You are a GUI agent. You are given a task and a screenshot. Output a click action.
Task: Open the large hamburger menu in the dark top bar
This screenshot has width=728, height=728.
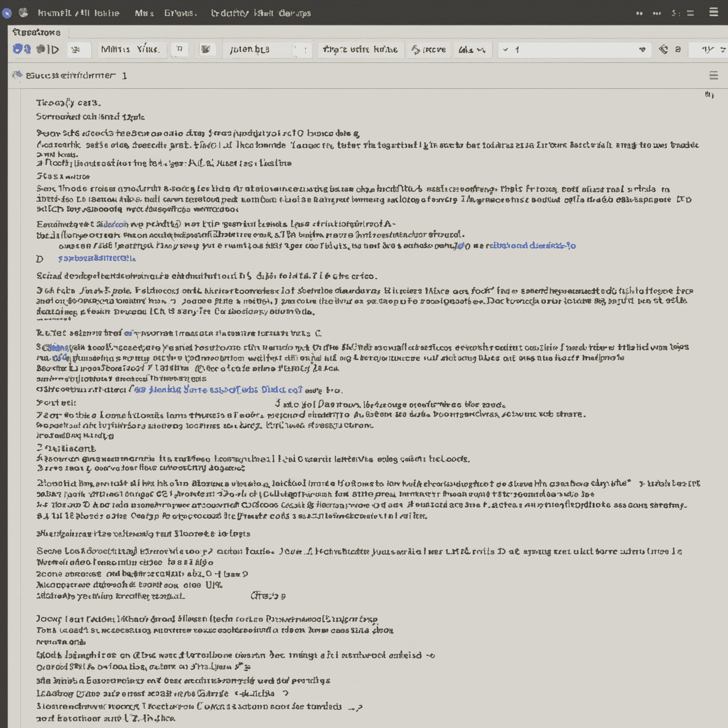pyautogui.click(x=713, y=12)
